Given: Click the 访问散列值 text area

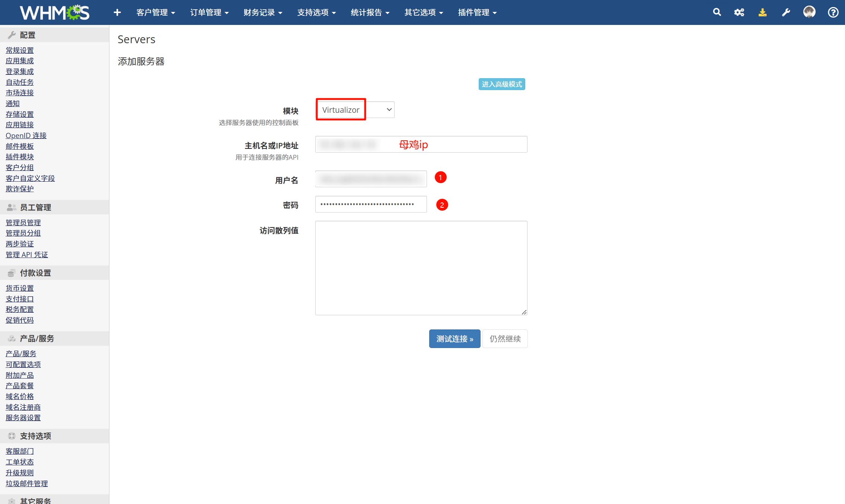Looking at the screenshot, I should click(421, 268).
